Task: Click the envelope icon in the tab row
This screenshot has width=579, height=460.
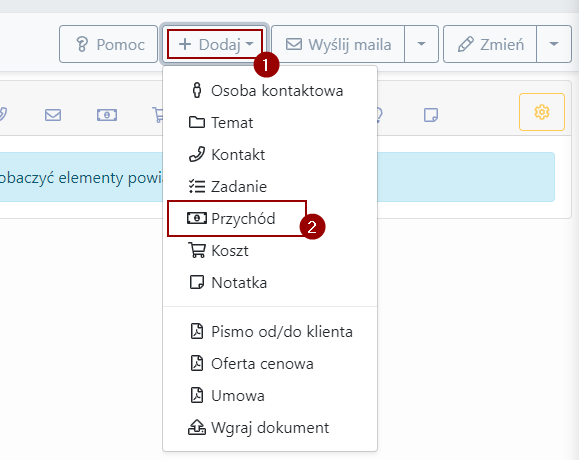Action: (x=53, y=115)
